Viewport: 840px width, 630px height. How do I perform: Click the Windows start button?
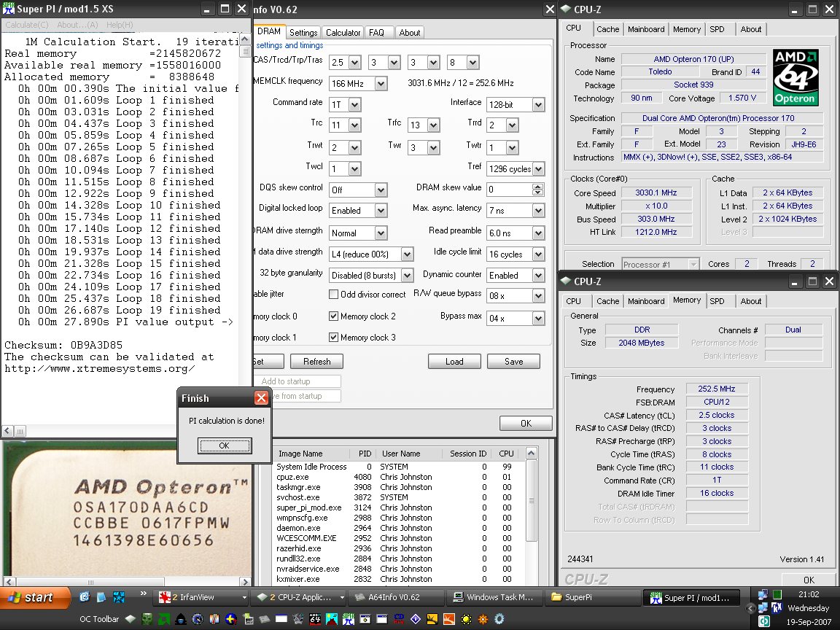[x=35, y=597]
